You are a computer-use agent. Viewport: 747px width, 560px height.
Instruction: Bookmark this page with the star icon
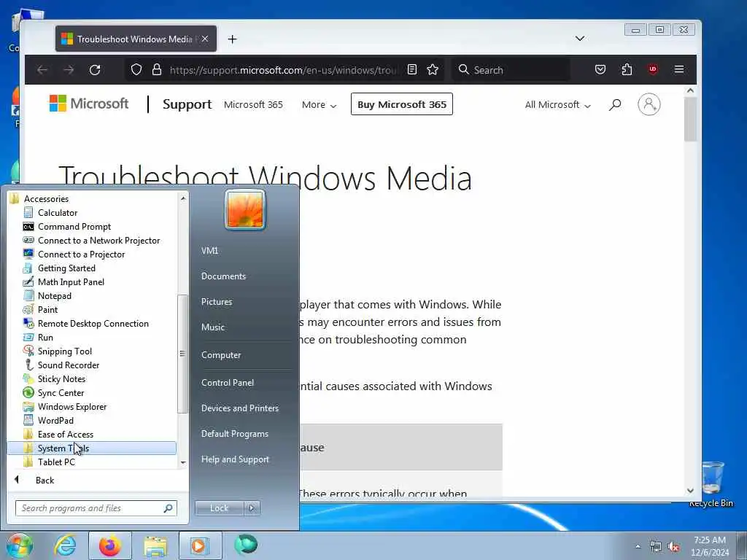pyautogui.click(x=433, y=70)
